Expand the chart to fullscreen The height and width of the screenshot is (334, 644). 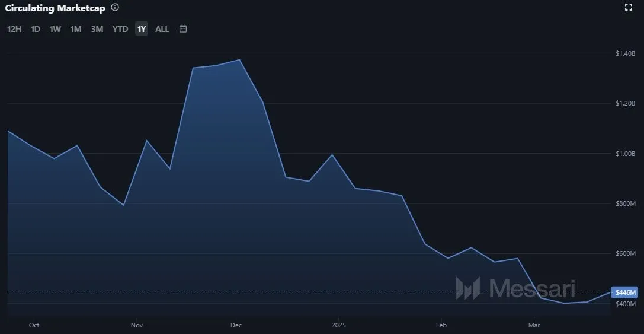pyautogui.click(x=629, y=8)
